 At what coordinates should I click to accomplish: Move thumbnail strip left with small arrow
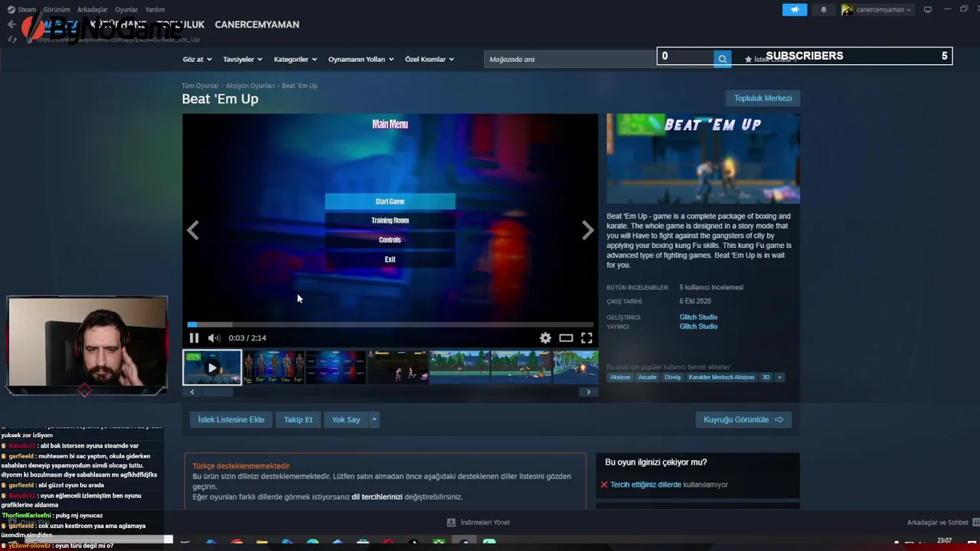pyautogui.click(x=192, y=392)
